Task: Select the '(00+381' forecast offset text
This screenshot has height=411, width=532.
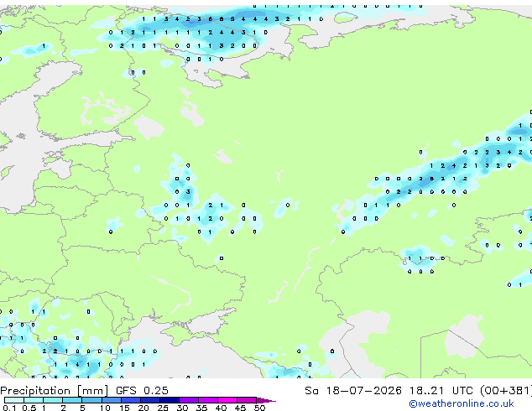Action: click(x=504, y=391)
